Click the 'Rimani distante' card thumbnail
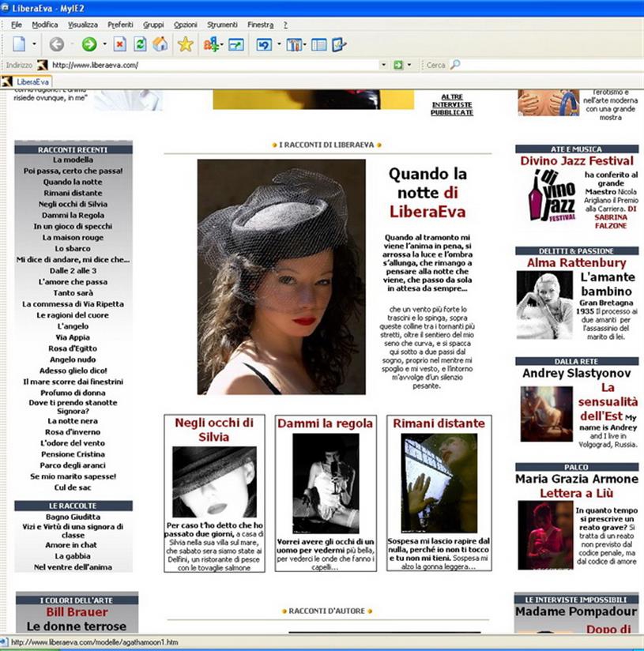 439,484
